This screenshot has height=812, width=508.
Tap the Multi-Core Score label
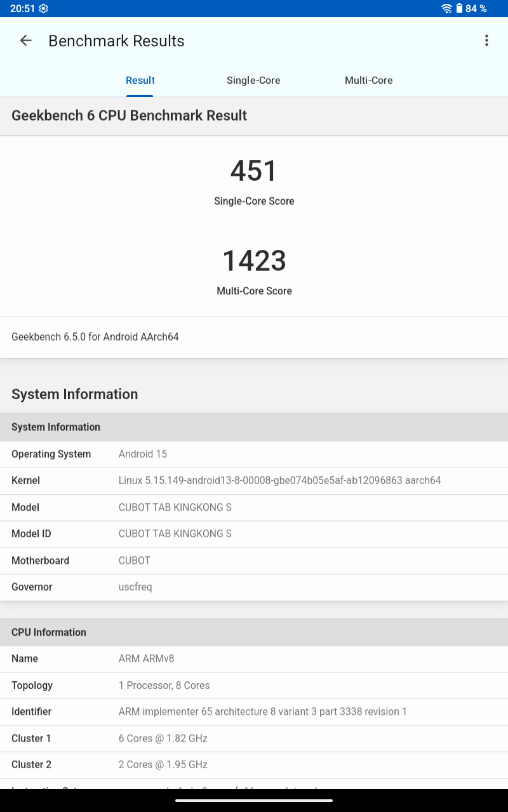tap(254, 291)
